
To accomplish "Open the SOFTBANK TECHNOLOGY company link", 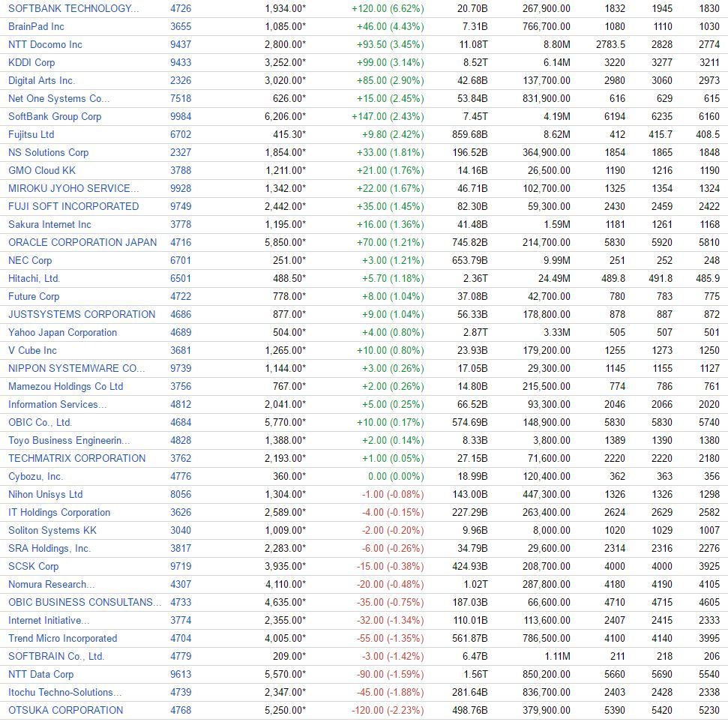I will (73, 8).
